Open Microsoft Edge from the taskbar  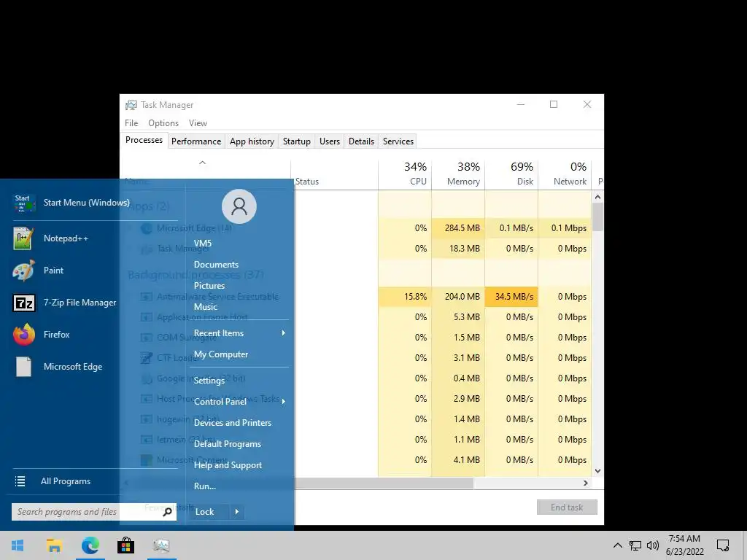click(90, 545)
